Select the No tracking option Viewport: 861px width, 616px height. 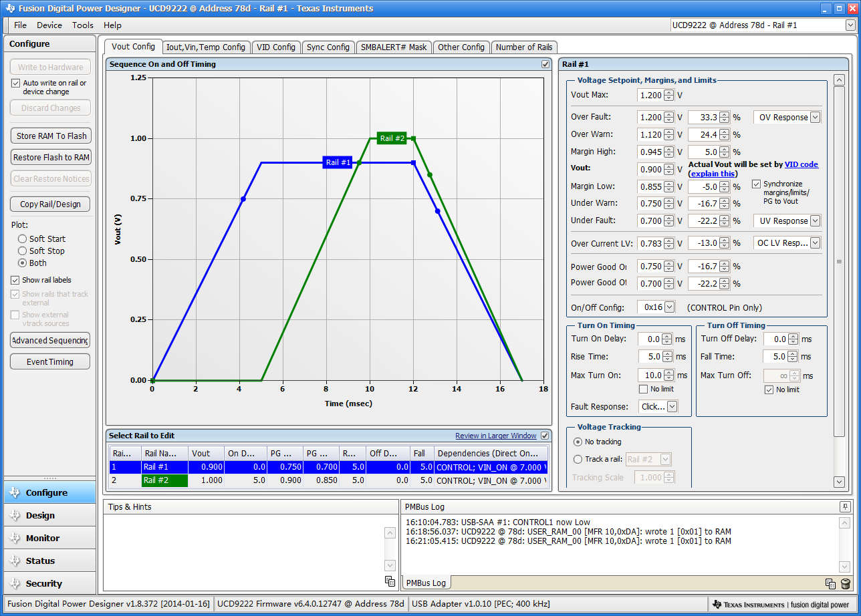[578, 442]
